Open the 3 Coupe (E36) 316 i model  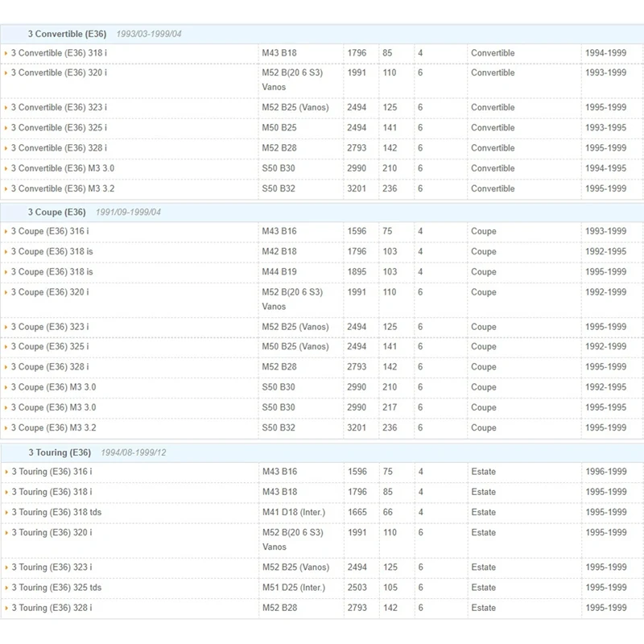50,231
